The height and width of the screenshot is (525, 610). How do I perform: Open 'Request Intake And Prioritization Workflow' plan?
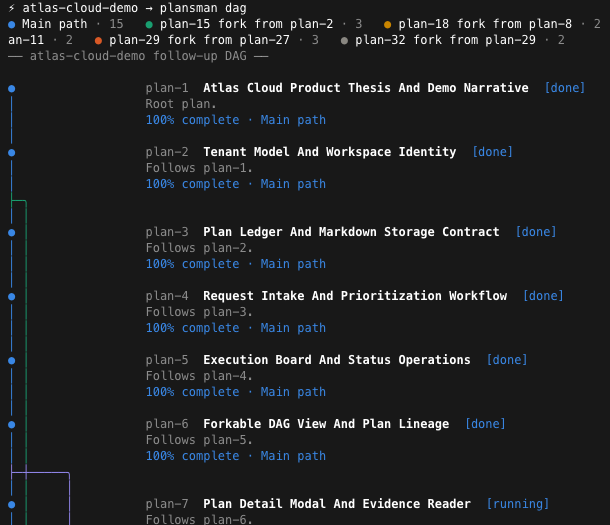[355, 296]
